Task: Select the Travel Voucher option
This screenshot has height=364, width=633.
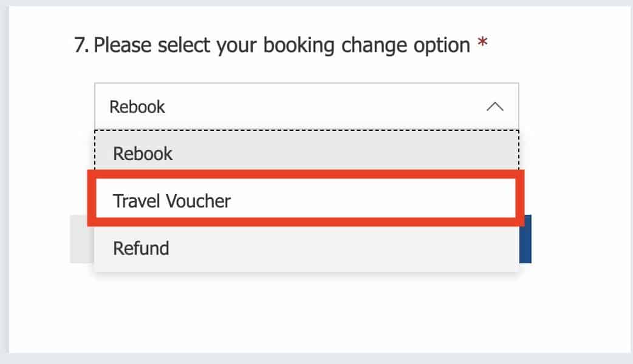Action: tap(172, 201)
